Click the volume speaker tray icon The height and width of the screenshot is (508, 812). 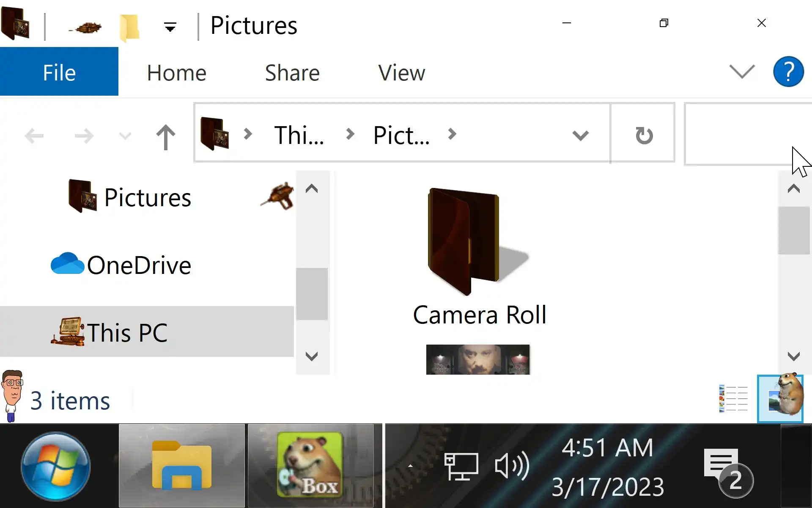coord(512,466)
